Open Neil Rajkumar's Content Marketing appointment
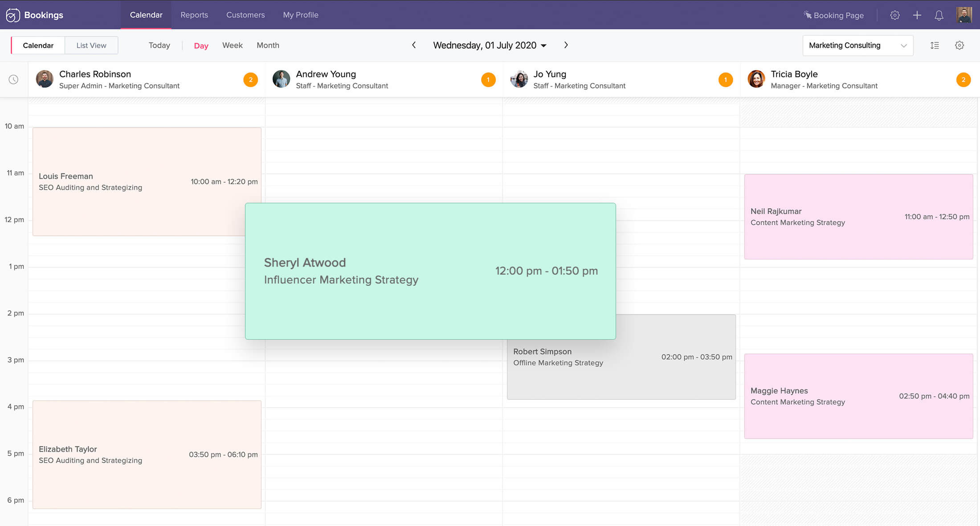This screenshot has height=526, width=980. (858, 217)
